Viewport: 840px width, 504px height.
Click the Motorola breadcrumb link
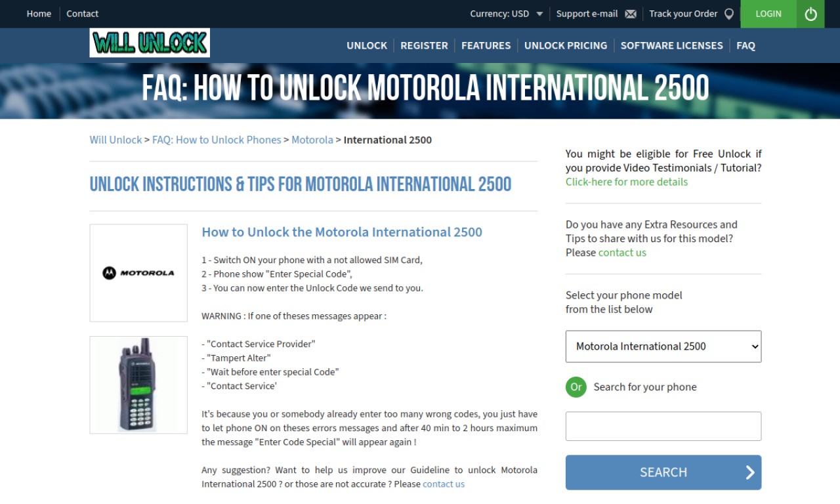(312, 140)
